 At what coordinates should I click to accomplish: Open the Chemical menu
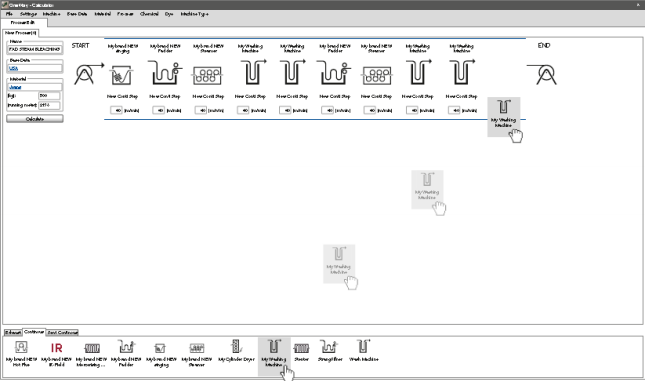(x=149, y=14)
